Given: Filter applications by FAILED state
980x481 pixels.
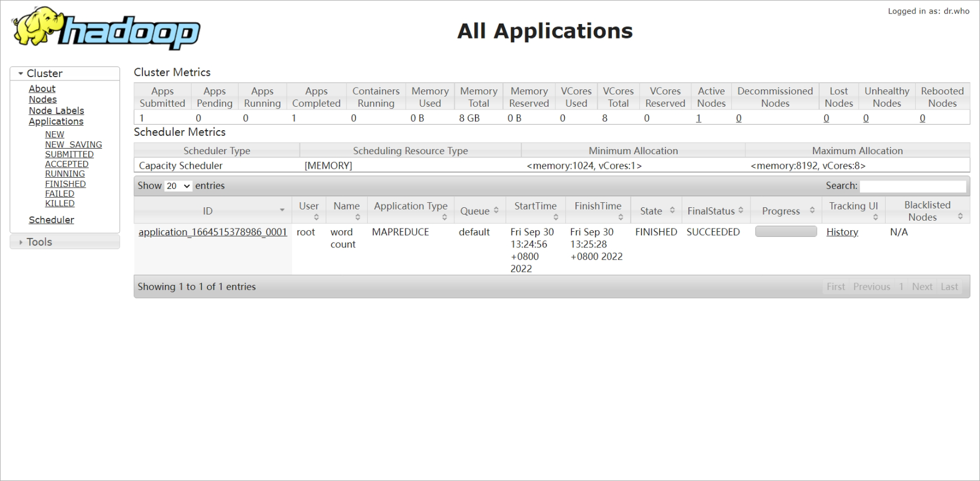Looking at the screenshot, I should (59, 194).
